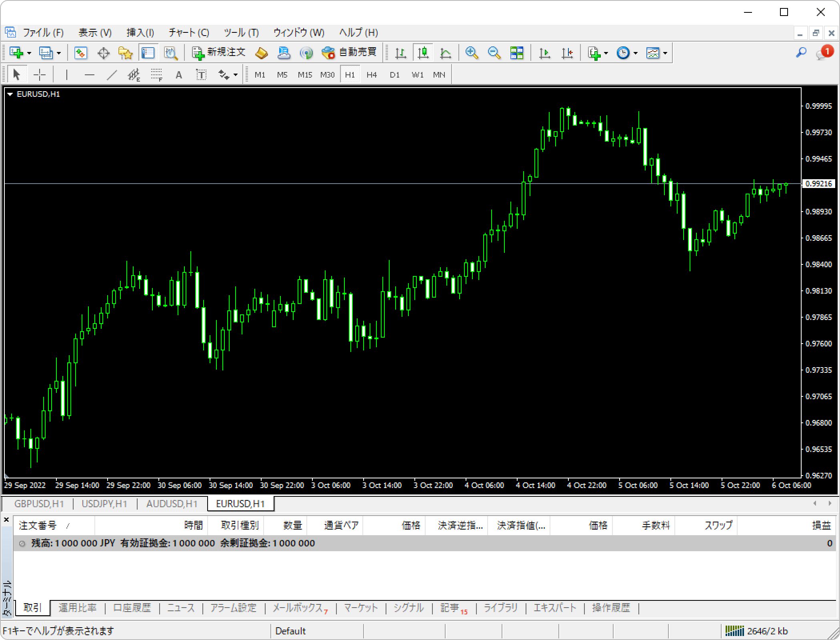Add a text annotation with the A tool
The height and width of the screenshot is (640, 840).
[179, 74]
